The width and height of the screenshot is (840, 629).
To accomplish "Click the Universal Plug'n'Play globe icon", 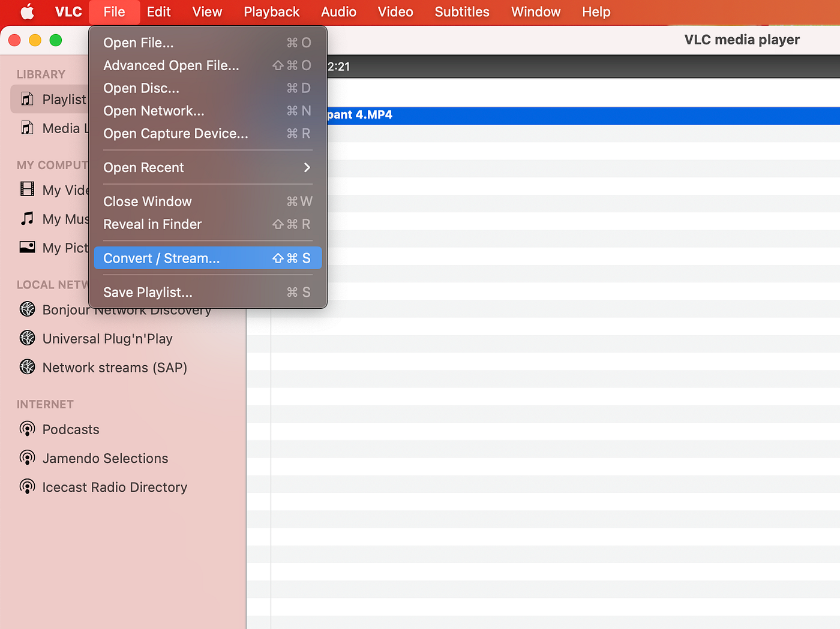I will coord(28,338).
